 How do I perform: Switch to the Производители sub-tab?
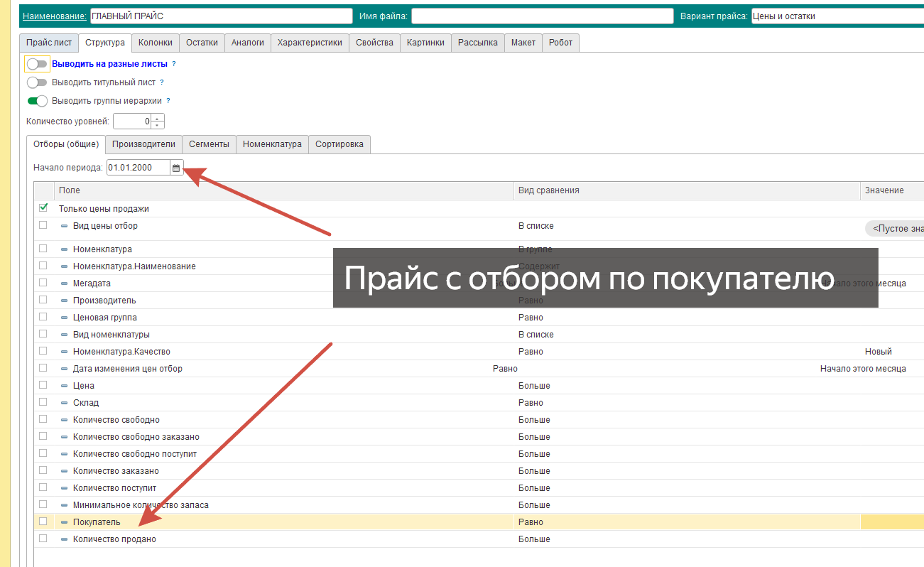point(144,144)
